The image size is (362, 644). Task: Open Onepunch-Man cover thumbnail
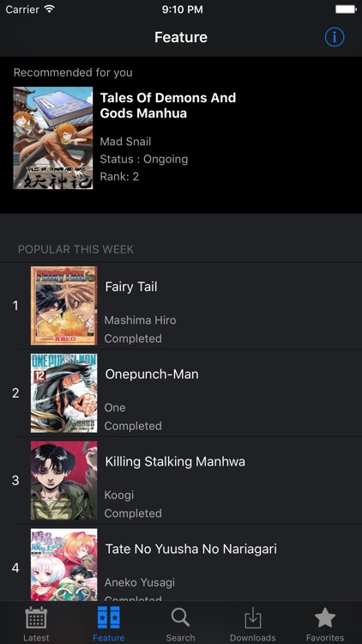coord(64,393)
